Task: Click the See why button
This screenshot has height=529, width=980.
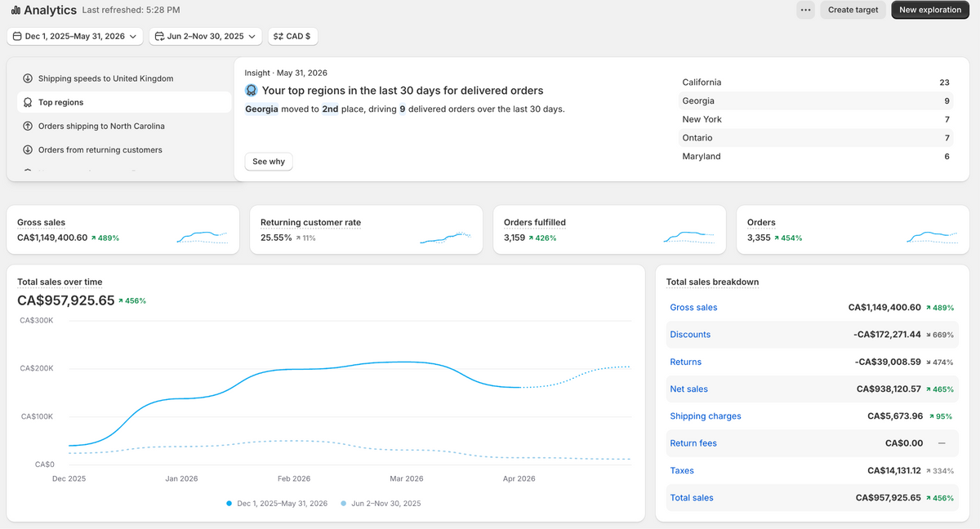Action: point(269,162)
